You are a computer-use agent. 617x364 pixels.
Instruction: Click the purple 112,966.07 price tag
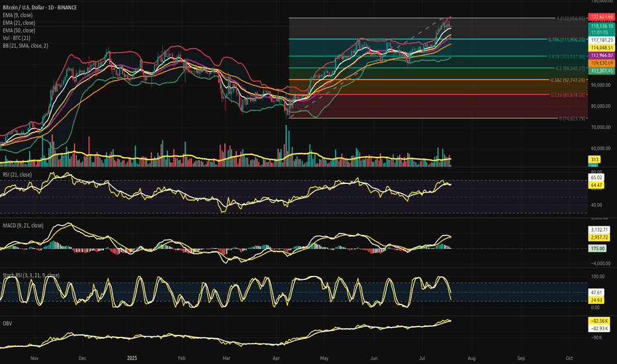tap(602, 56)
